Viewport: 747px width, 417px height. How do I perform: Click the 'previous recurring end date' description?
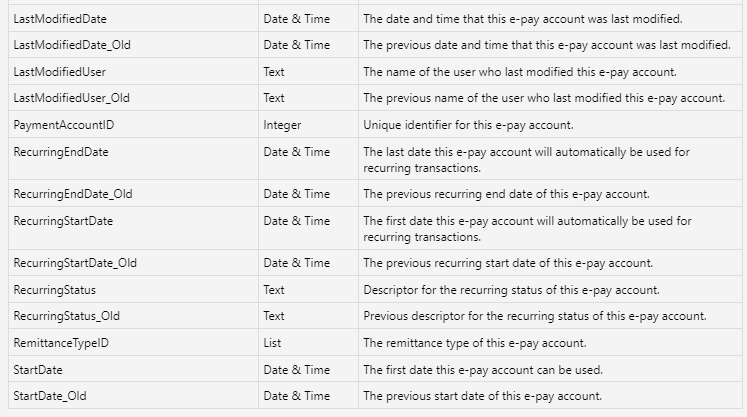[506, 194]
